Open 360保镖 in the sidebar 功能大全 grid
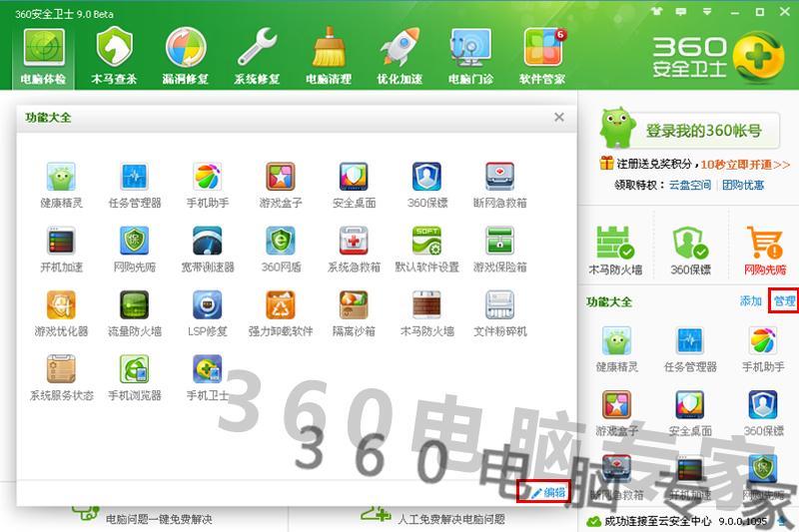Screen dimensions: 799x532 (763, 413)
